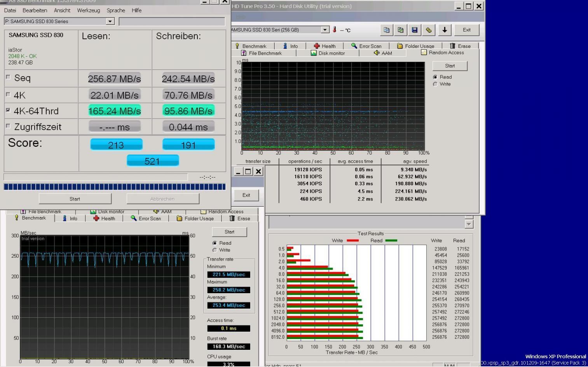Enable the Seq test checkbox in AS SSD
The image size is (588, 367).
[8, 77]
